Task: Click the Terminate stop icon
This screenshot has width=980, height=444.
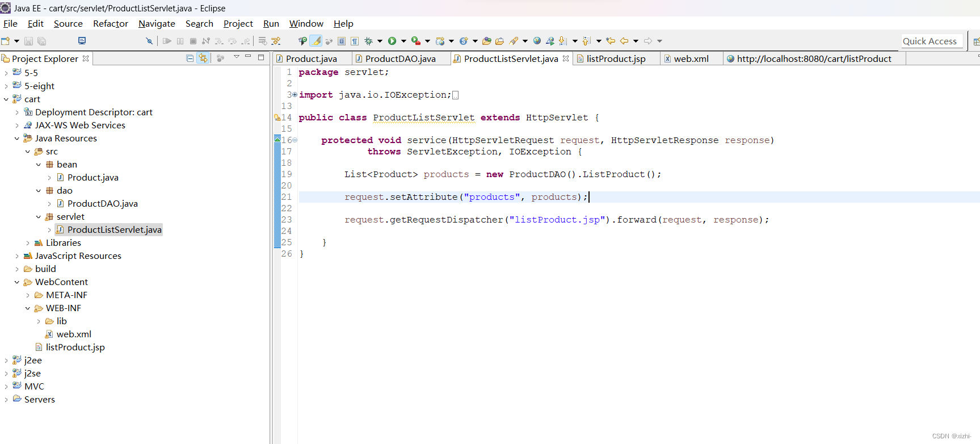Action: click(193, 41)
